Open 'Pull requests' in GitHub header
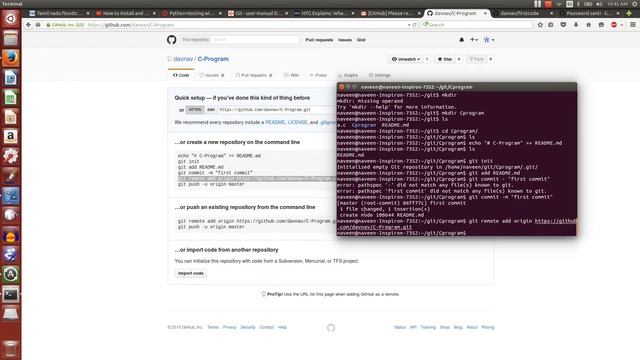 [x=319, y=40]
